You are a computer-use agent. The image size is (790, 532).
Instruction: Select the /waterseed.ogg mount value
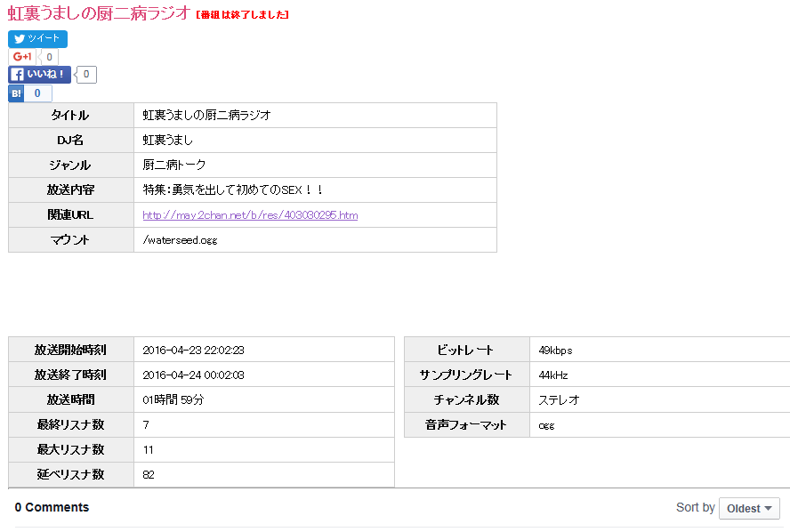pyautogui.click(x=180, y=240)
